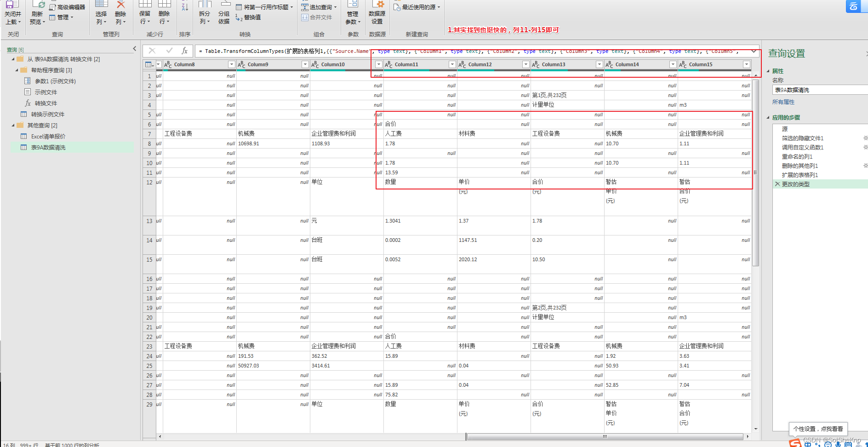Select the 示例文件 query
This screenshot has width=868, height=447.
coord(46,92)
